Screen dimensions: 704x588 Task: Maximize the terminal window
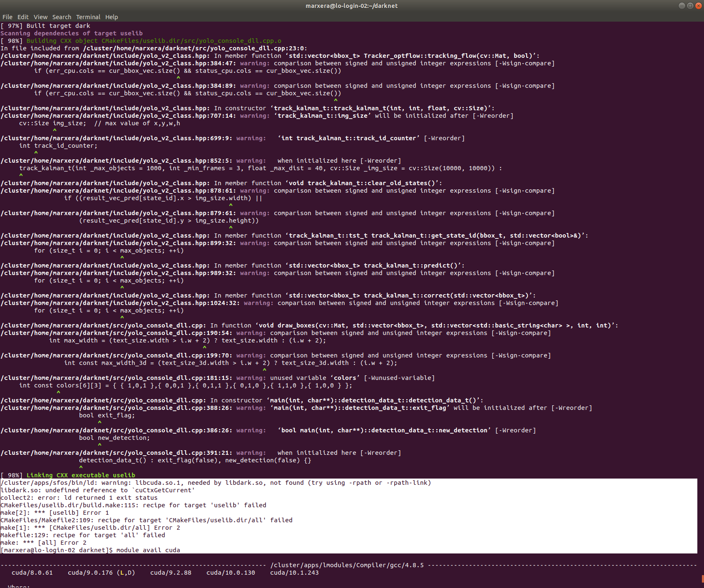pos(690,5)
